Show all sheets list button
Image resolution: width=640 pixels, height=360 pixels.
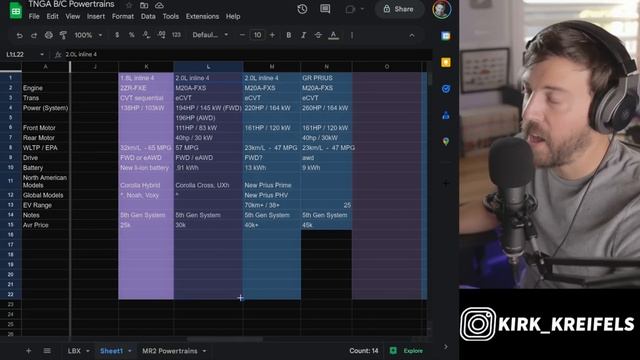[47, 351]
